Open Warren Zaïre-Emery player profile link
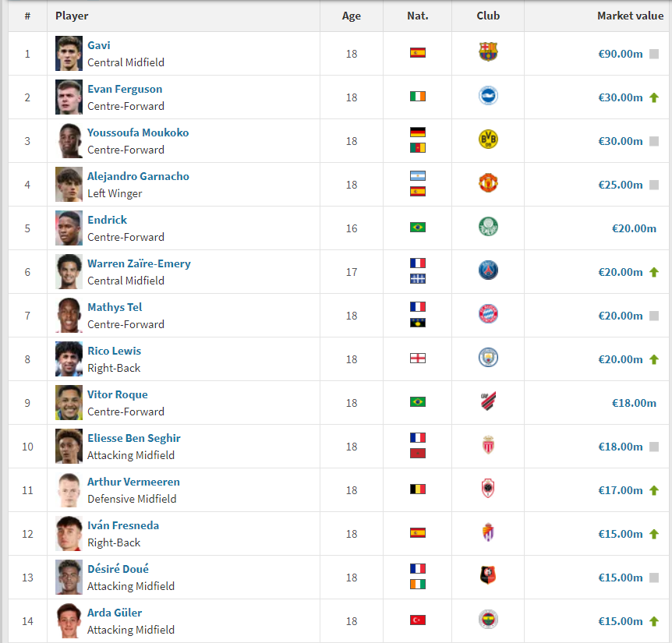The width and height of the screenshot is (672, 643). [139, 263]
